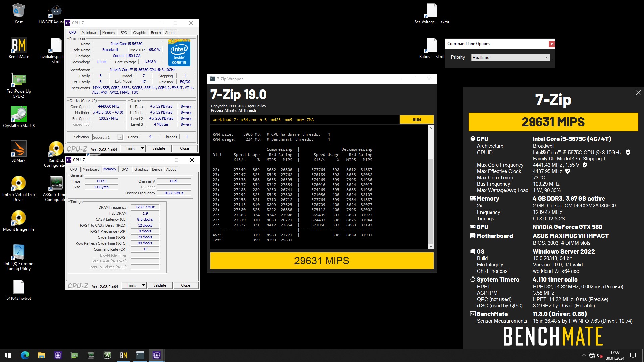Viewport: 644px width, 362px height.
Task: Click the Intel inside Core i5 logo
Action: tap(179, 53)
